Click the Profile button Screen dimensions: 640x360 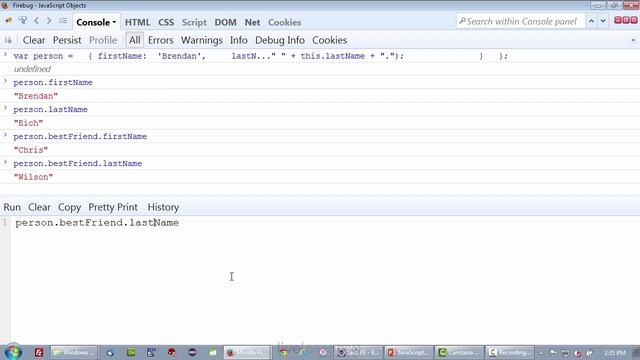click(103, 40)
